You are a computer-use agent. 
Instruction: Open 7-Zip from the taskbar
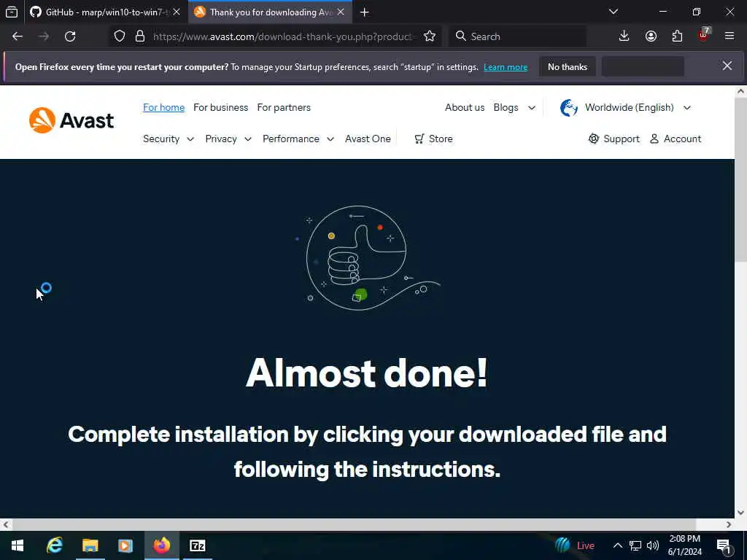coord(197,545)
